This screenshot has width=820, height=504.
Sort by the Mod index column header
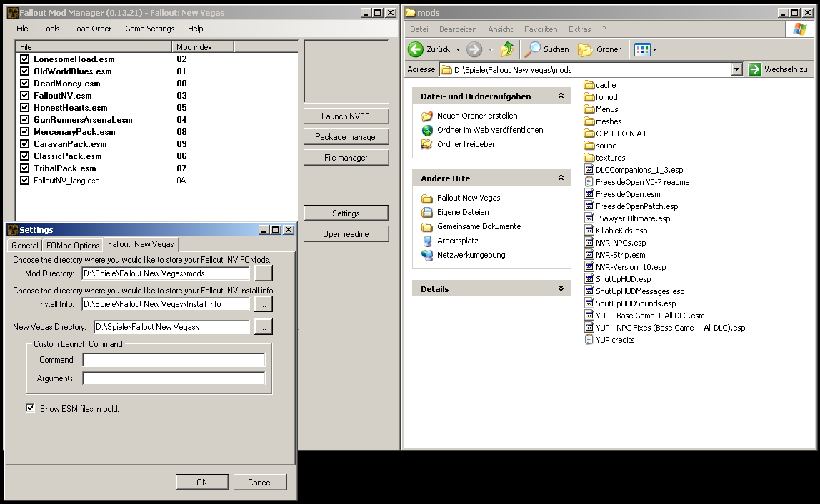coord(202,47)
